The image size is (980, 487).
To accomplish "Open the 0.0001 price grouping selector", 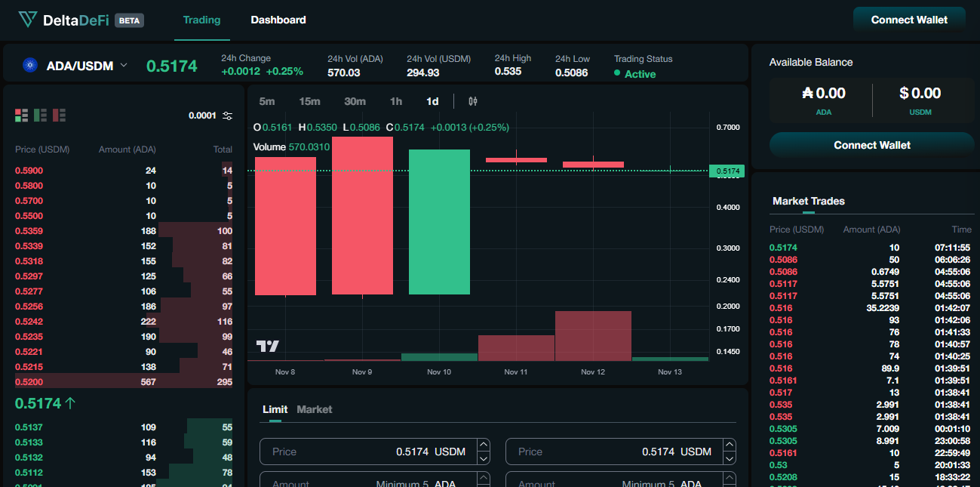I will [201, 116].
